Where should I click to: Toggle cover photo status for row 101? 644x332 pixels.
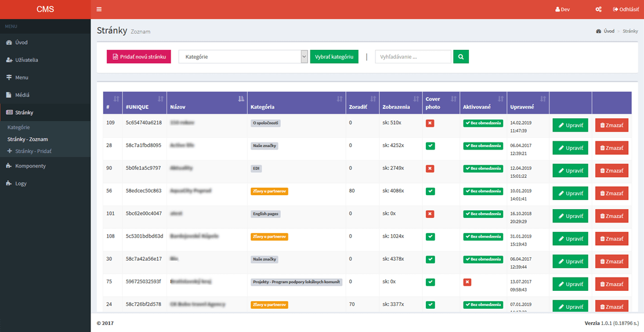[430, 214]
